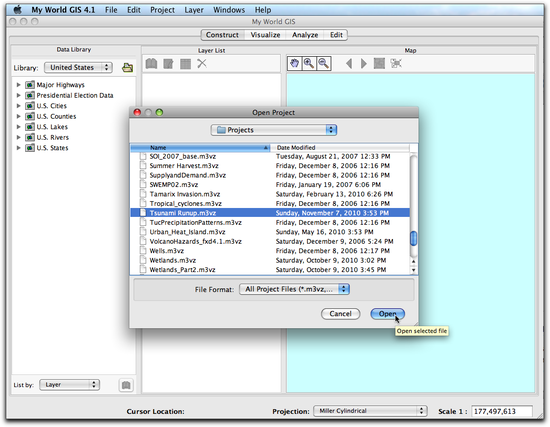Click the Cancel button
The height and width of the screenshot is (427, 550).
click(340, 314)
